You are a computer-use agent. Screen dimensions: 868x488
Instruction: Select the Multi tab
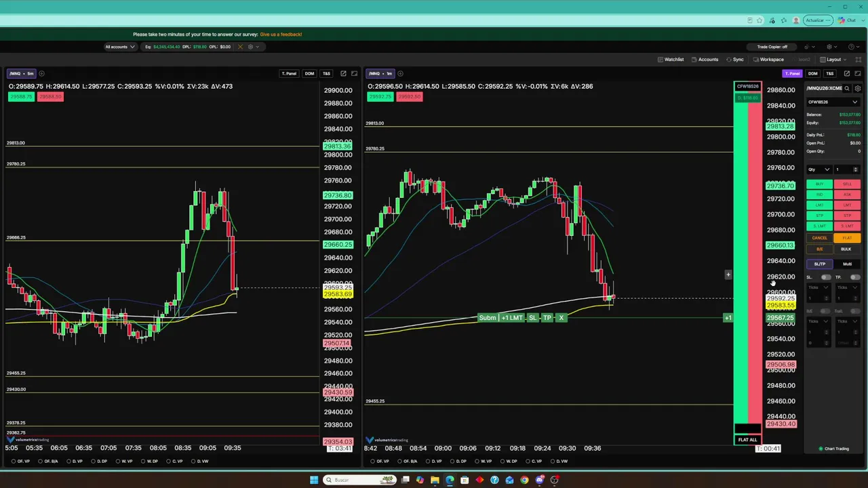pos(847,264)
